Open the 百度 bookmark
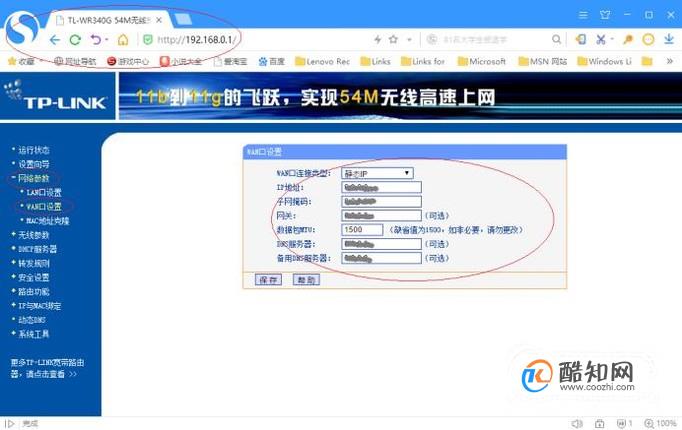682x430 pixels. point(271,61)
